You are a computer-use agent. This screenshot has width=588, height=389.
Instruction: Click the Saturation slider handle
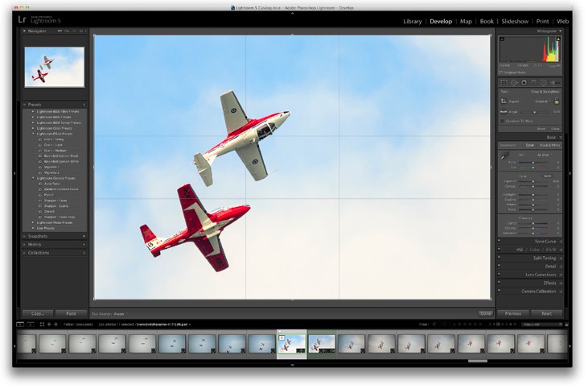click(x=532, y=234)
